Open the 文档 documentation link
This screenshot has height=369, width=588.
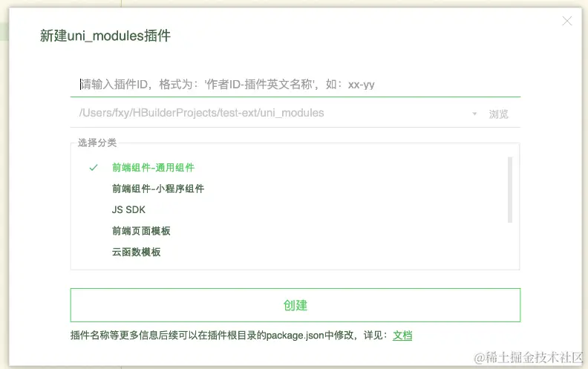tap(402, 336)
